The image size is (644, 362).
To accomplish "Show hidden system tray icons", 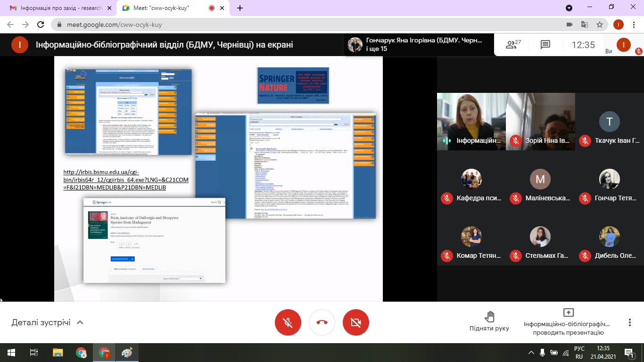I will click(x=532, y=353).
